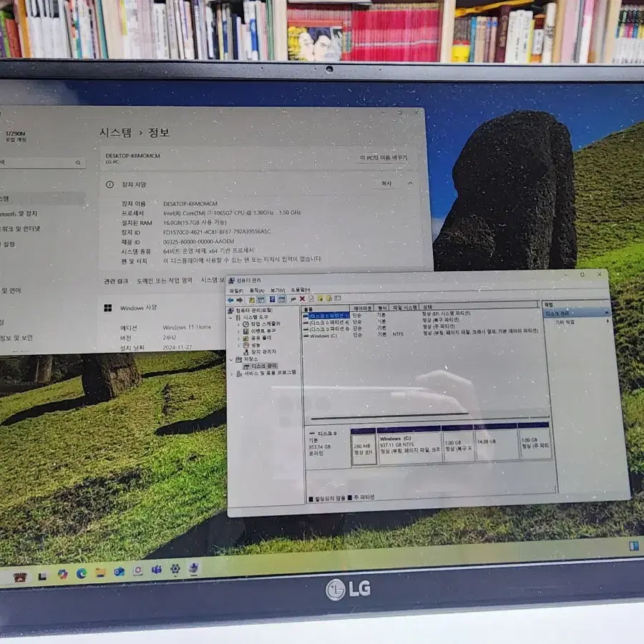Expand the 작업 스케줄러 node arrow
The image size is (644, 644).
238,324
